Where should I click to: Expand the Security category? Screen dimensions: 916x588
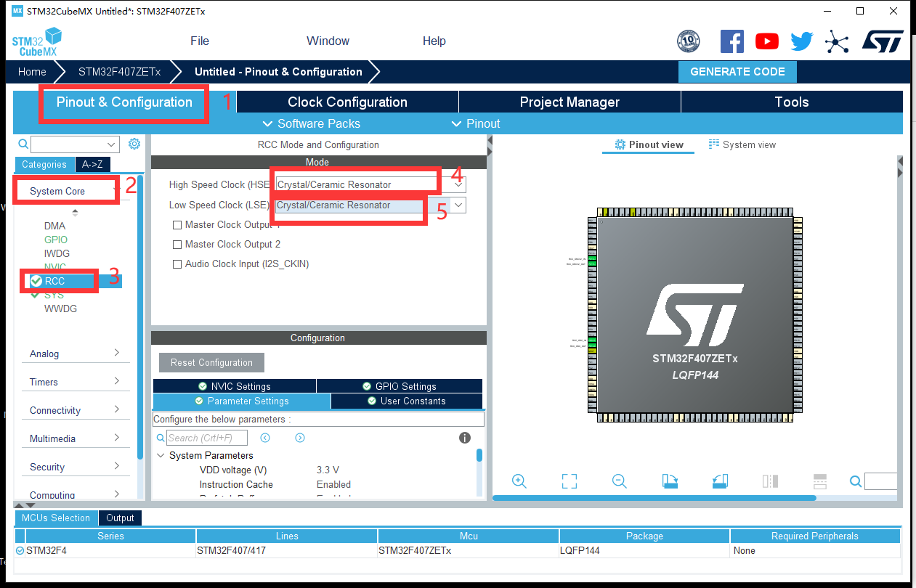click(76, 467)
